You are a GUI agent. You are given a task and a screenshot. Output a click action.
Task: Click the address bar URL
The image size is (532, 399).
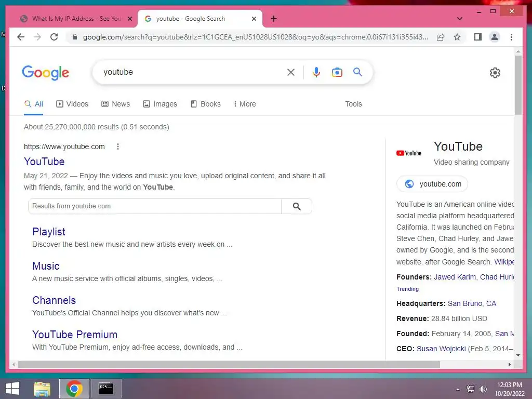click(255, 37)
